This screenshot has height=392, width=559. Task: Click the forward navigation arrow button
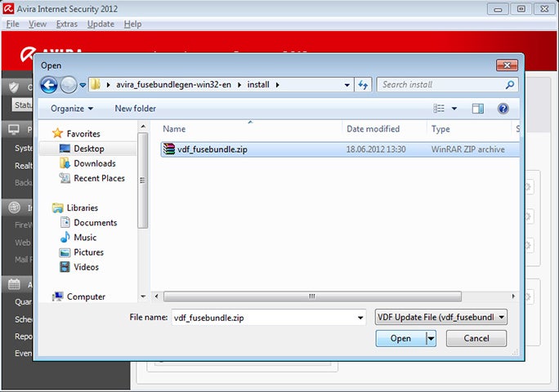pos(69,85)
